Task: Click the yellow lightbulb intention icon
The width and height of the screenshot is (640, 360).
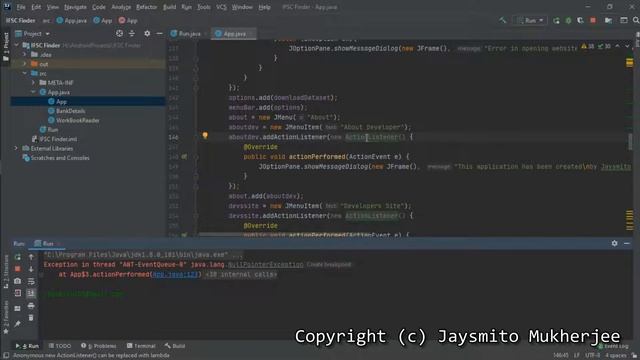Action: 205,136
